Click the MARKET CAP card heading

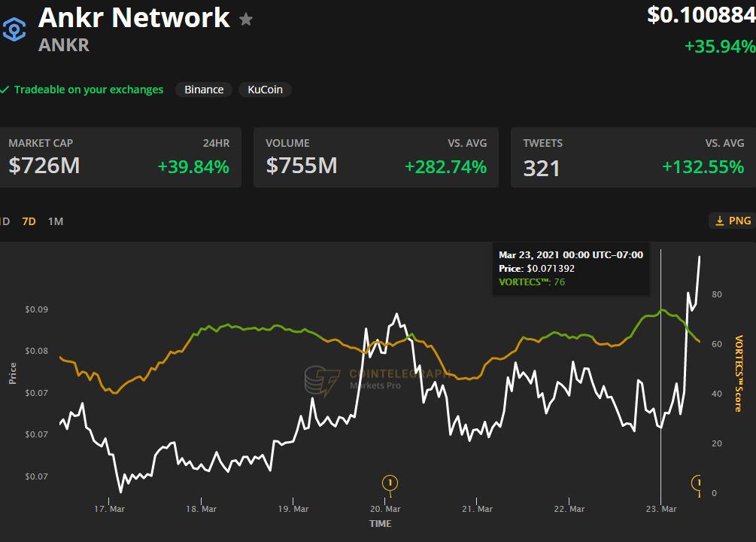pyautogui.click(x=41, y=143)
